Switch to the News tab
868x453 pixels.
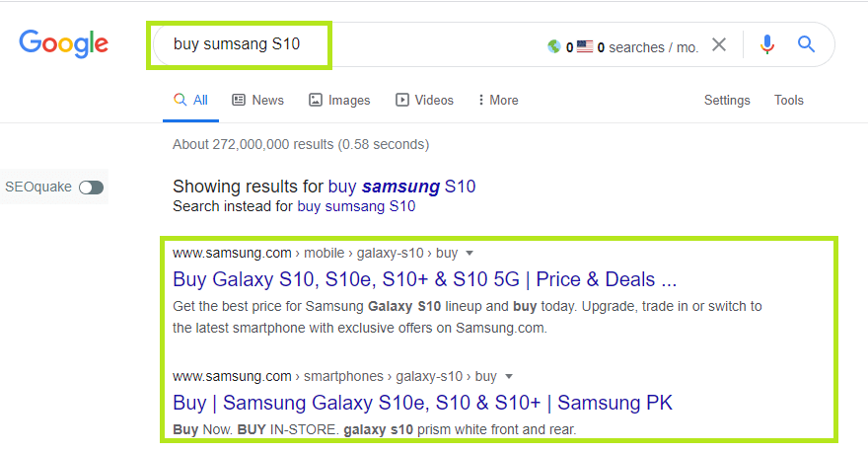point(257,101)
